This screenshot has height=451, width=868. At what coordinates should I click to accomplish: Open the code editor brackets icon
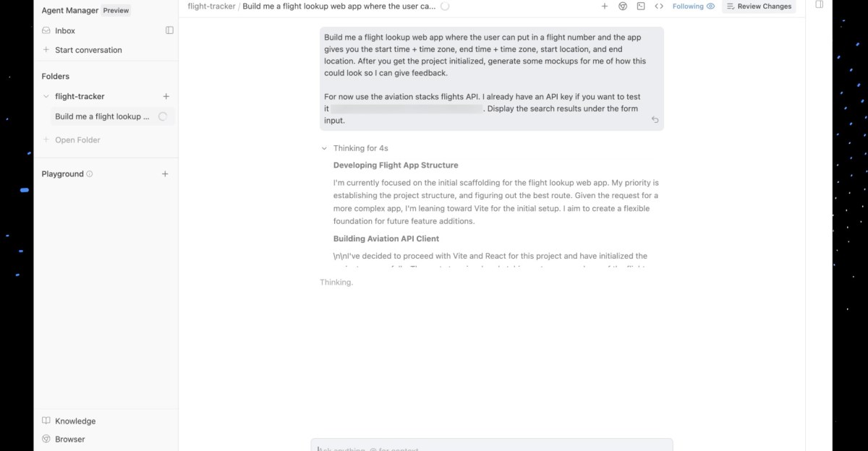(x=659, y=6)
